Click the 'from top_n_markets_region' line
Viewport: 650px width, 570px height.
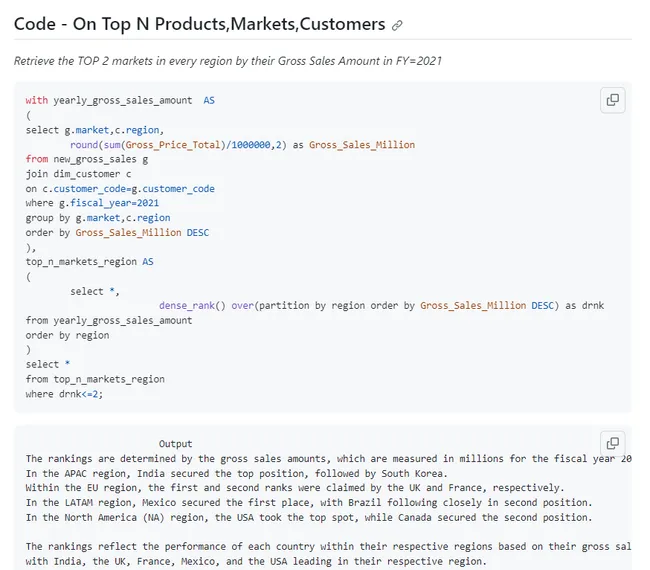click(95, 379)
